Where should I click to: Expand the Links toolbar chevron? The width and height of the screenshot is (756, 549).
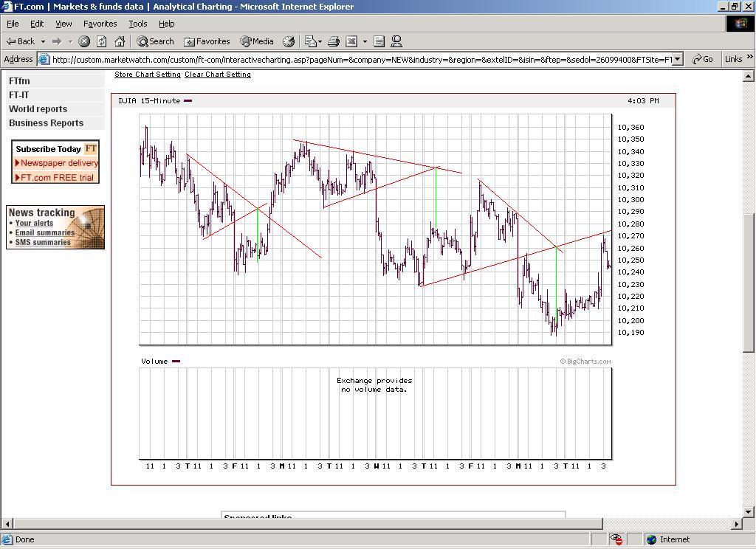pos(750,58)
